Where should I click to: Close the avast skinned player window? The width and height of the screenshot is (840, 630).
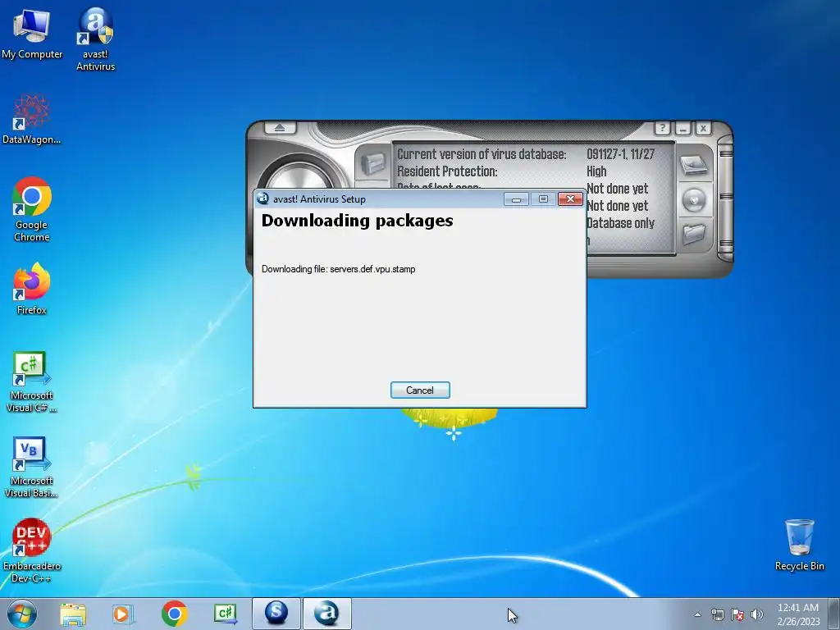703,128
